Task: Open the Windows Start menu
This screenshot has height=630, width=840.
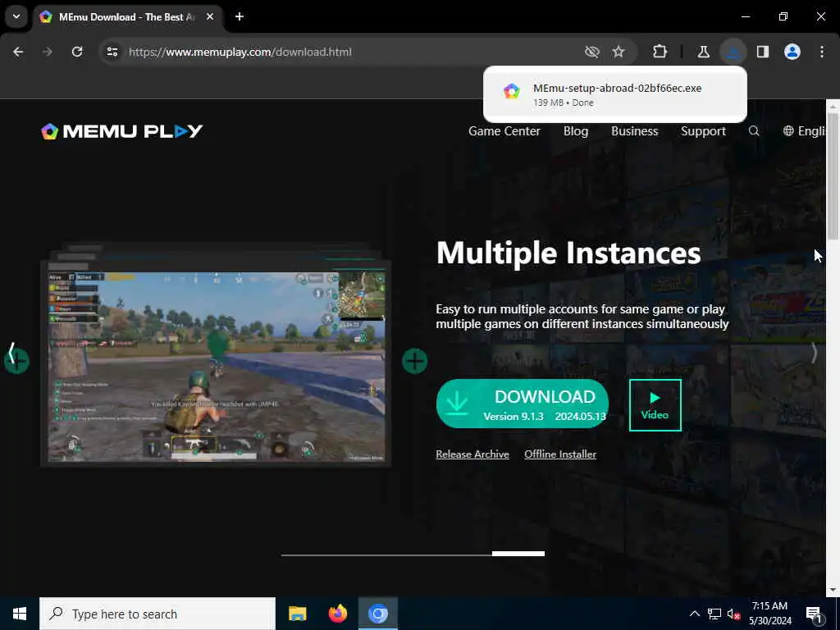Action: 20,614
